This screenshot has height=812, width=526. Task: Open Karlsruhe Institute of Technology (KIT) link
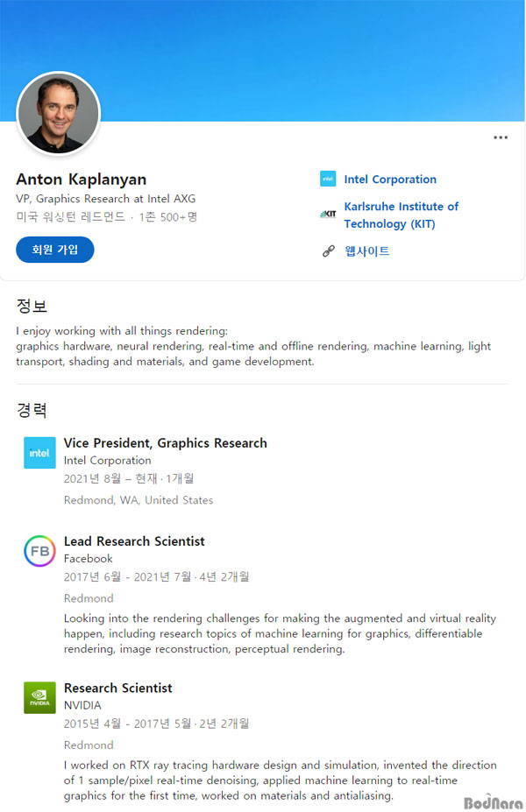tap(402, 215)
